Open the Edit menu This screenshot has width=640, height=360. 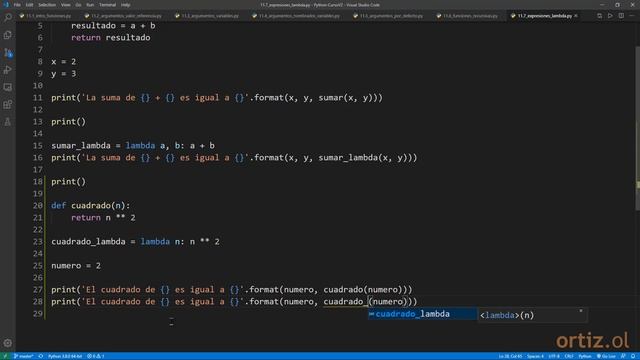[x=29, y=5]
